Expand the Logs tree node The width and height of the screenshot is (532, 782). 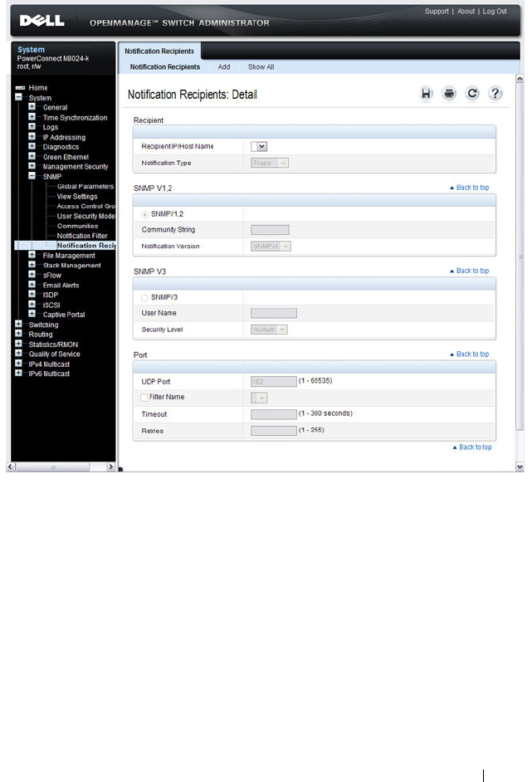coord(32,127)
